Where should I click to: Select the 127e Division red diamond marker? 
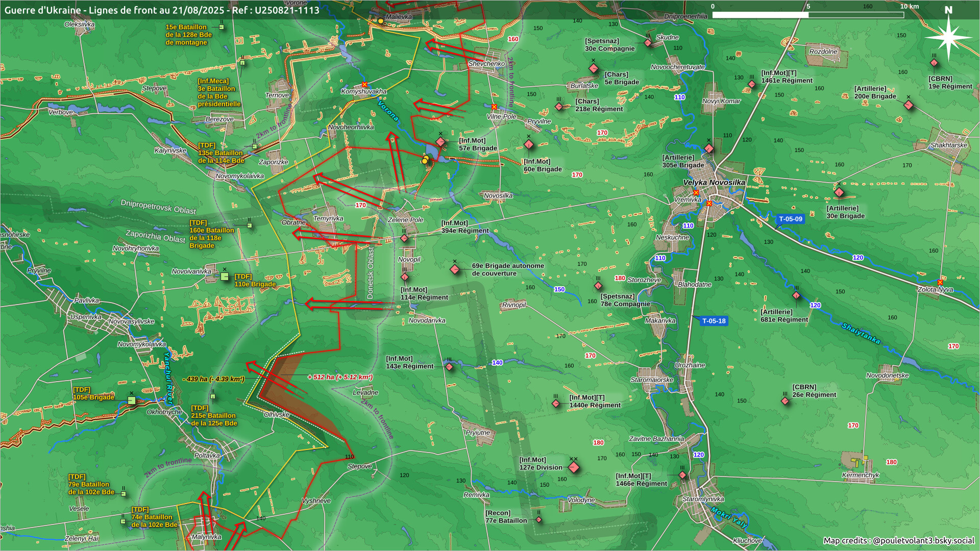coord(574,467)
